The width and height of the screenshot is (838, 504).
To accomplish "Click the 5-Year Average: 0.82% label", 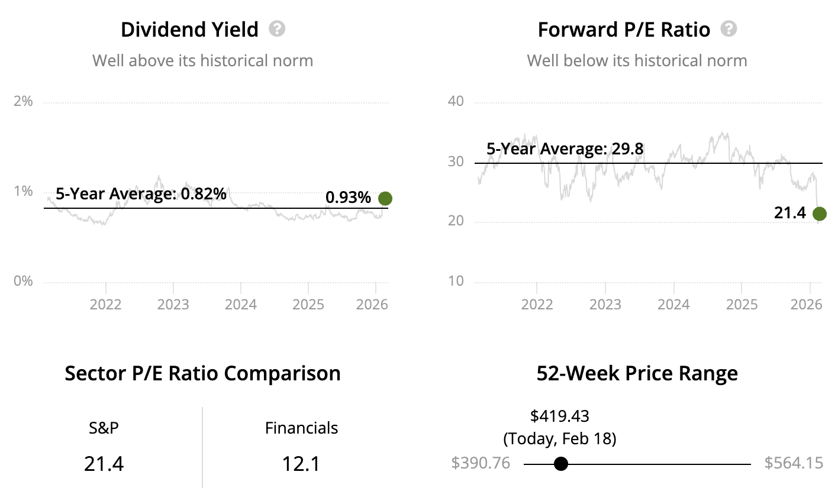I will 141,193.
